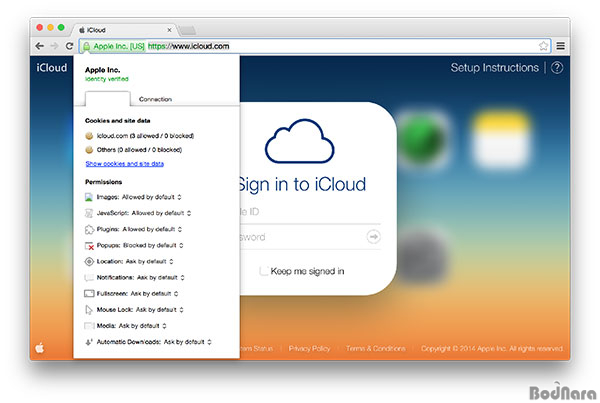
Task: Go back with the browser back arrow
Action: (x=39, y=46)
